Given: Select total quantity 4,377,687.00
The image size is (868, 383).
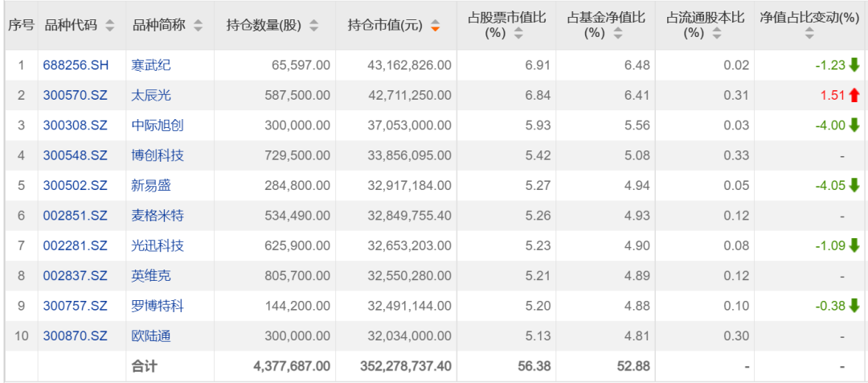Looking at the screenshot, I should (291, 366).
